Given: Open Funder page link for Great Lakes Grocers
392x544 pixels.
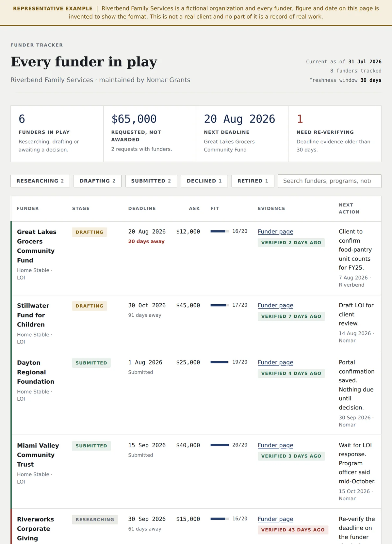Looking at the screenshot, I should point(275,232).
